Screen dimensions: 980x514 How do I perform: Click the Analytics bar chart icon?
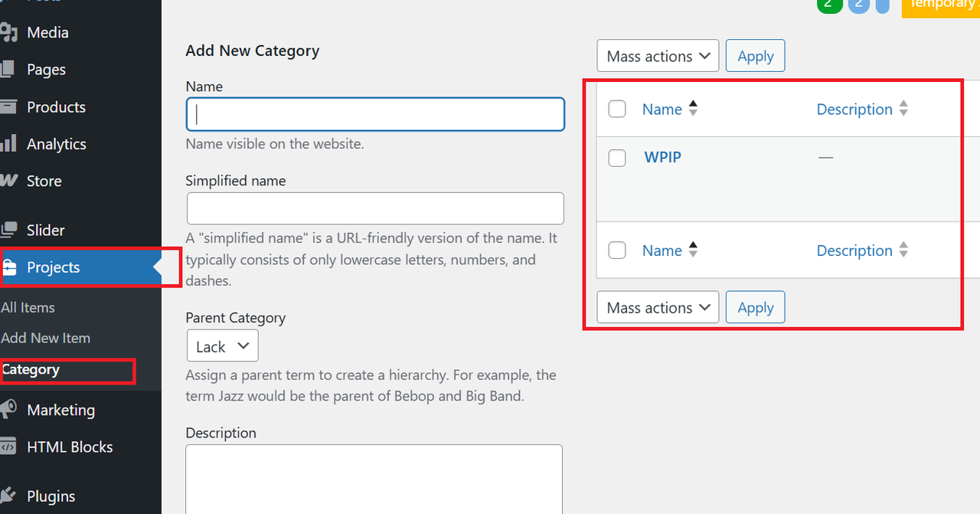coord(8,143)
